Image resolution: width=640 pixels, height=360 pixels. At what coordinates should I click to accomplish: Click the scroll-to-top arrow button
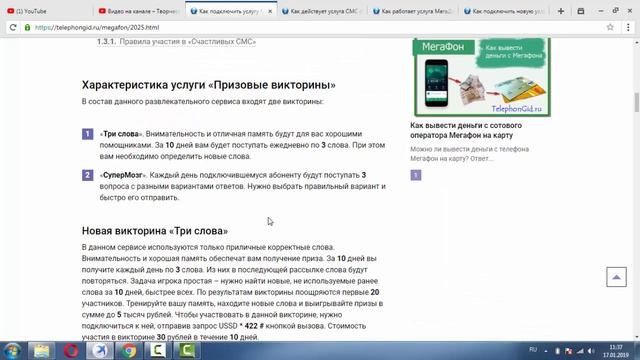tap(616, 277)
